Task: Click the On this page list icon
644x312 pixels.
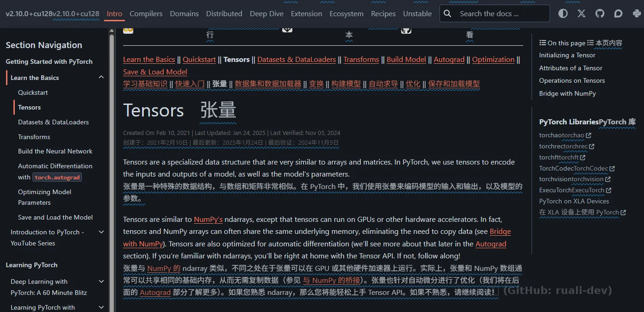Action: click(543, 43)
